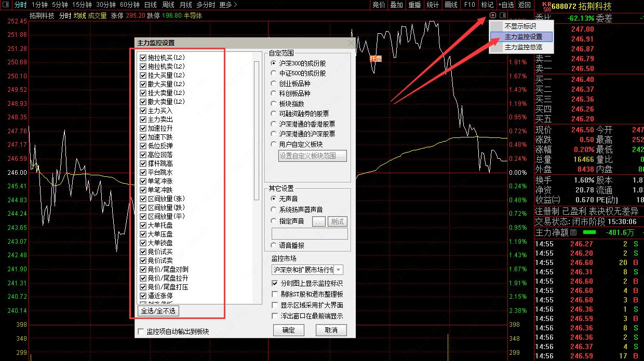This screenshot has height=361, width=644.
Task: Click the monitor list vertical scrollbar
Action: (x=256, y=130)
